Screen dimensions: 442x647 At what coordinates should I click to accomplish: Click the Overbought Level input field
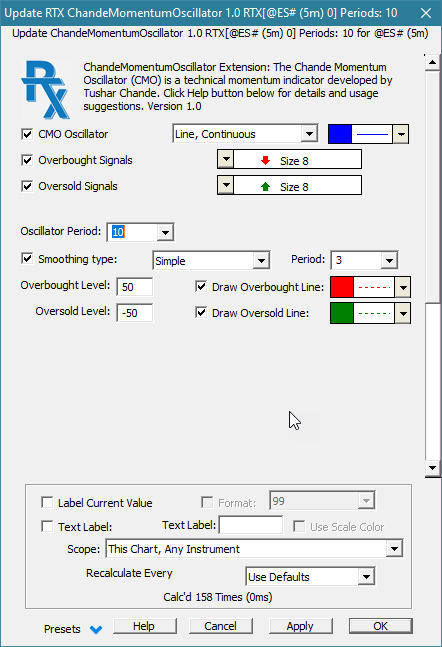pyautogui.click(x=135, y=287)
